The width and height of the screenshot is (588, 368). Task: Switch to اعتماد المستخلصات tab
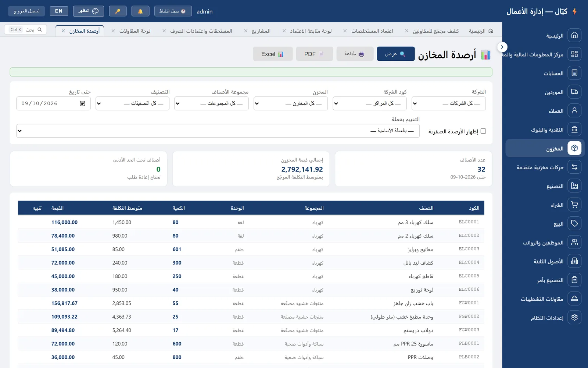(x=372, y=31)
